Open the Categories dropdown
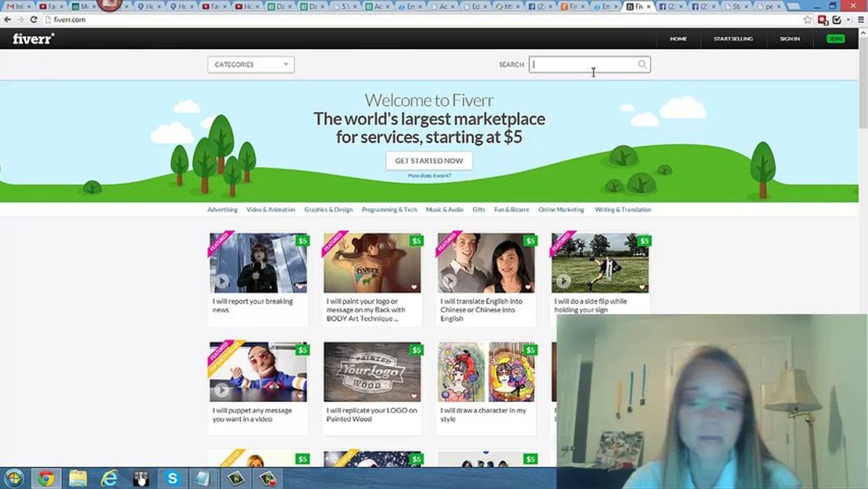The image size is (868, 489). point(251,65)
